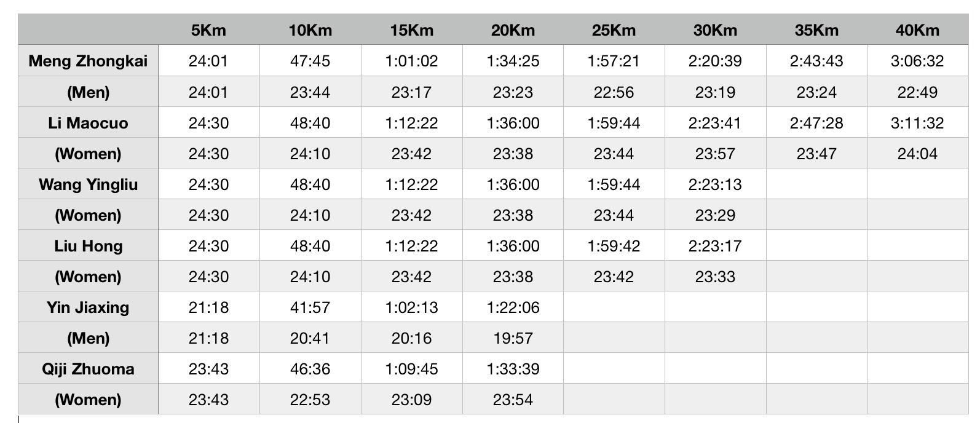This screenshot has width=980, height=423.
Task: Select the Wang Yingliu name cell
Action: [88, 184]
